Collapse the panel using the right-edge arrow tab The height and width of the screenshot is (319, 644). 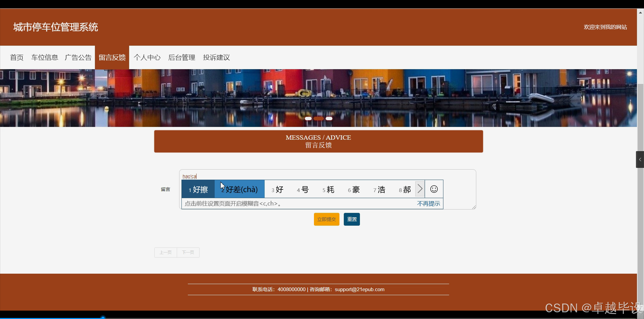coord(640,159)
